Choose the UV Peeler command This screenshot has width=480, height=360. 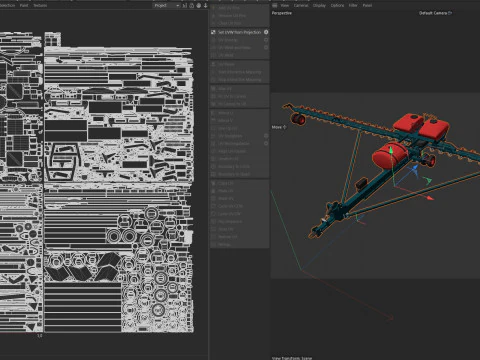pos(239,64)
